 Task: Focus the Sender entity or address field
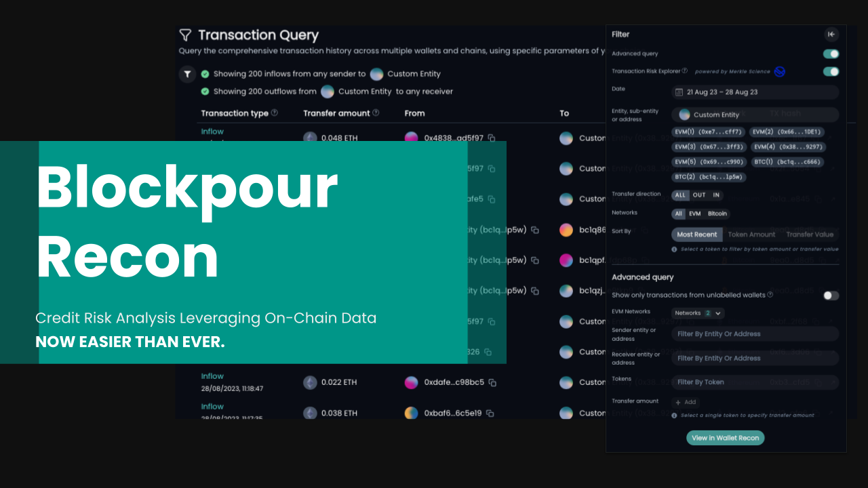point(755,333)
